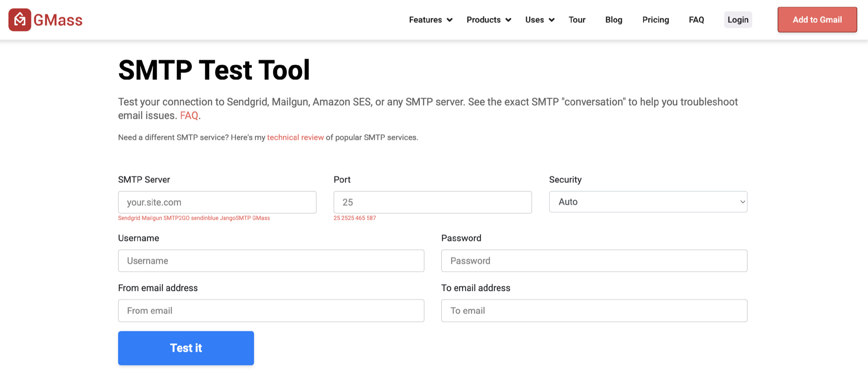Click the GMass logo icon

tap(20, 20)
